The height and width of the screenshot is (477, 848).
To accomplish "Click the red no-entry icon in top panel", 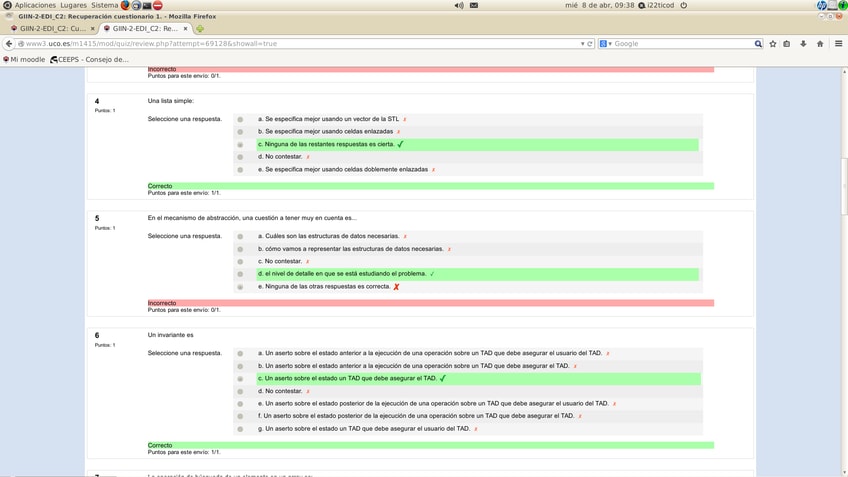I will pos(157,5).
